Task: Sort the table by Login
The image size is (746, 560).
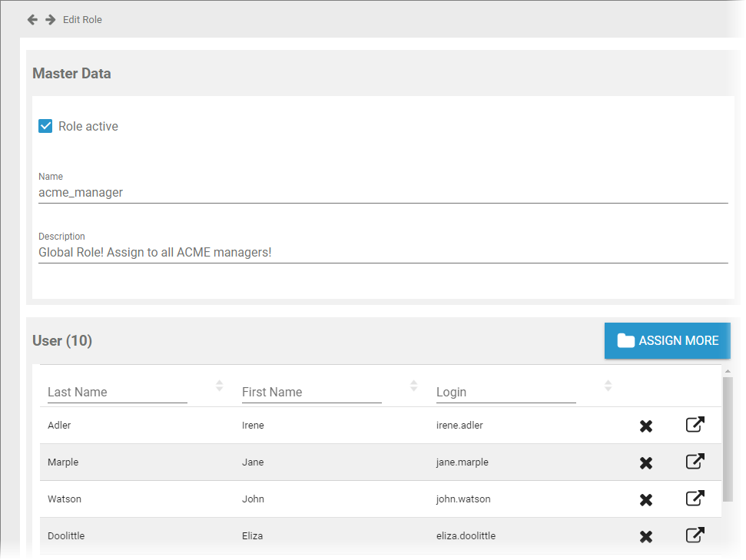Action: (x=608, y=386)
